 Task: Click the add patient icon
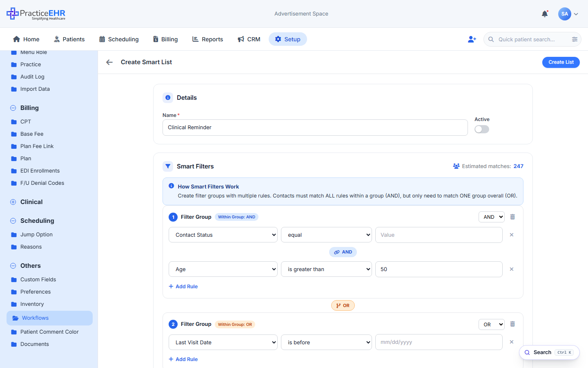(x=472, y=39)
